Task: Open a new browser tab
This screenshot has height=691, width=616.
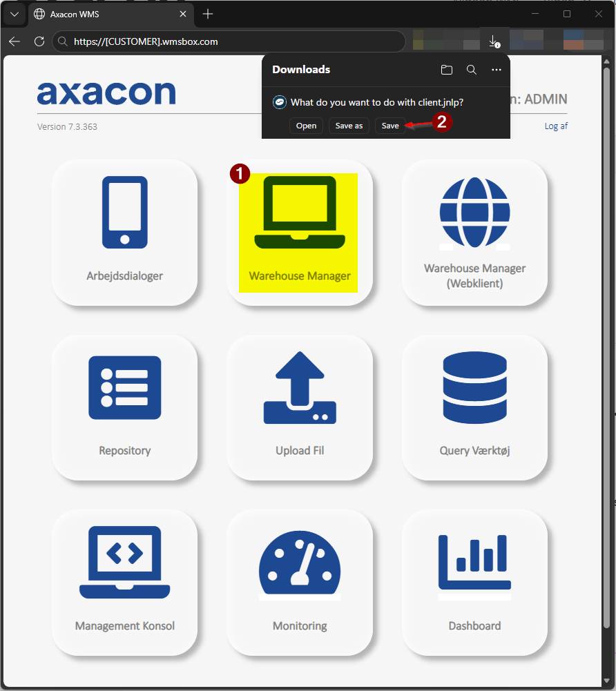Action: point(208,14)
